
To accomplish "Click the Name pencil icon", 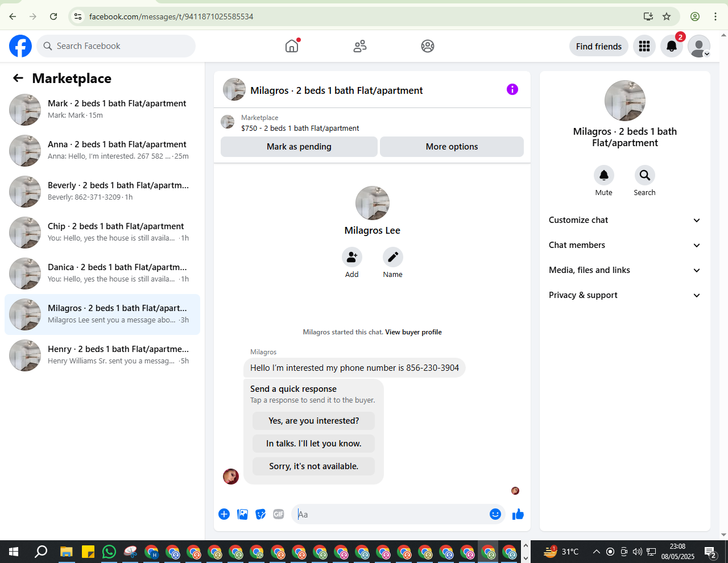I will click(393, 257).
